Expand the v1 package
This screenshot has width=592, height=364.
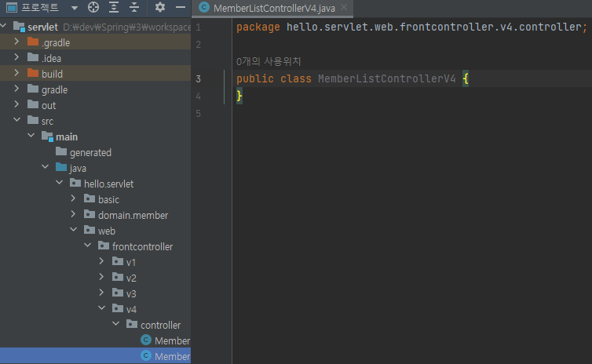[x=101, y=261]
